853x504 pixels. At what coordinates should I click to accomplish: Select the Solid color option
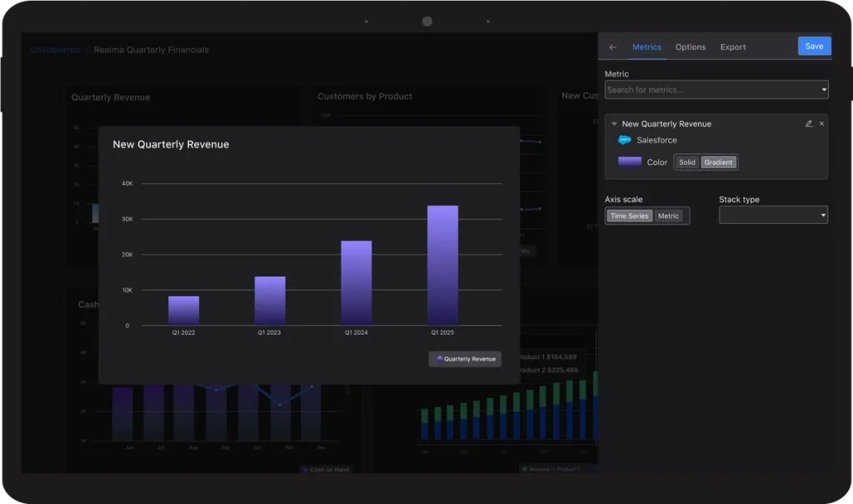point(687,162)
